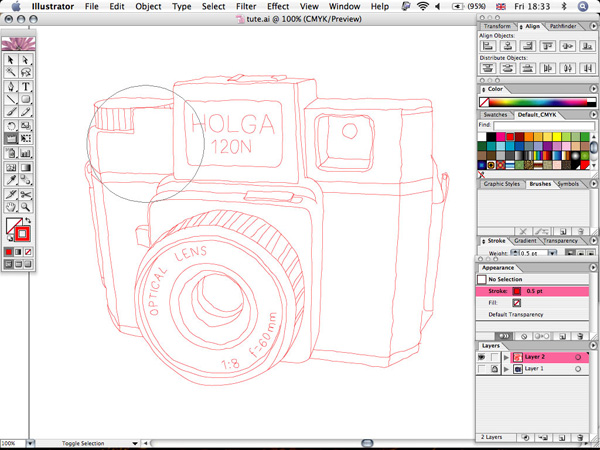Select the Rotate tool
The image size is (600, 450).
11,126
